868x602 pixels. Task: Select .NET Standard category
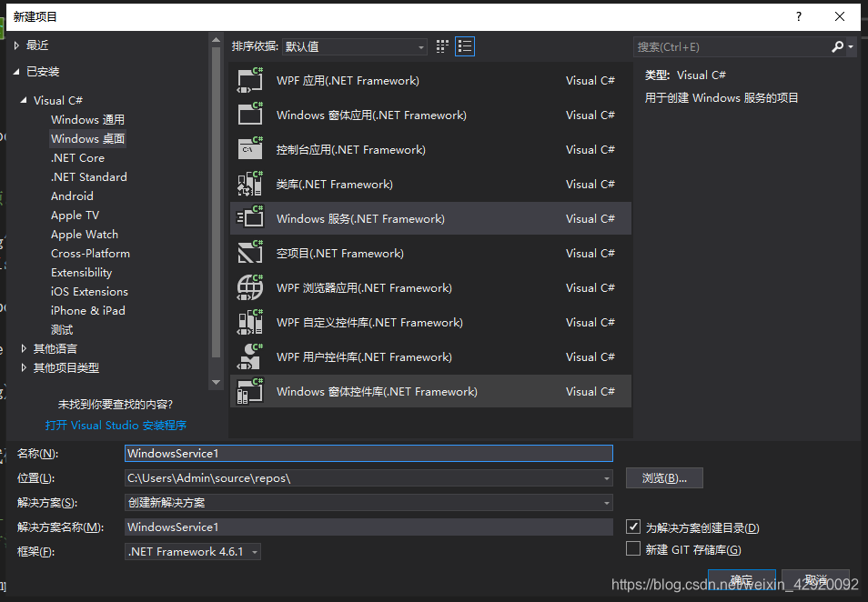point(88,177)
